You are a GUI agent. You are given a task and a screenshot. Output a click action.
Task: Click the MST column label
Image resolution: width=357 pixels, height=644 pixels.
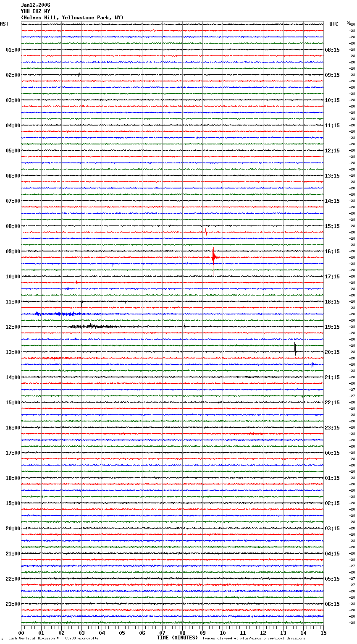[x=4, y=24]
